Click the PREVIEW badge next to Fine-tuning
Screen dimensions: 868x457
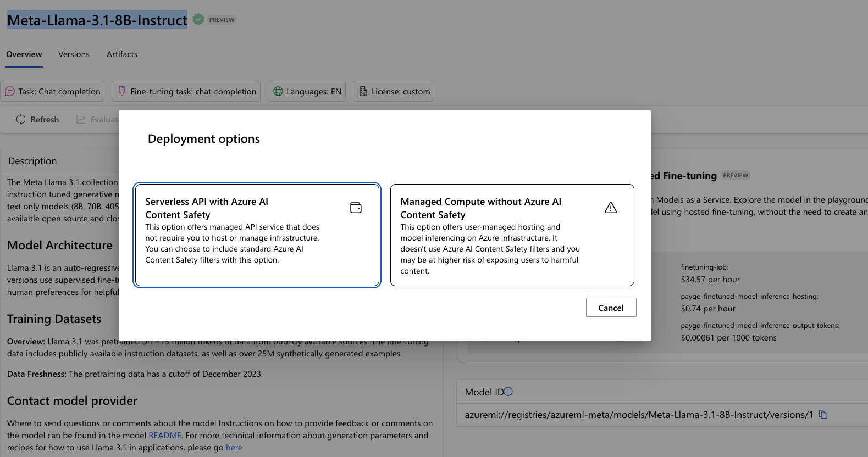coord(736,176)
